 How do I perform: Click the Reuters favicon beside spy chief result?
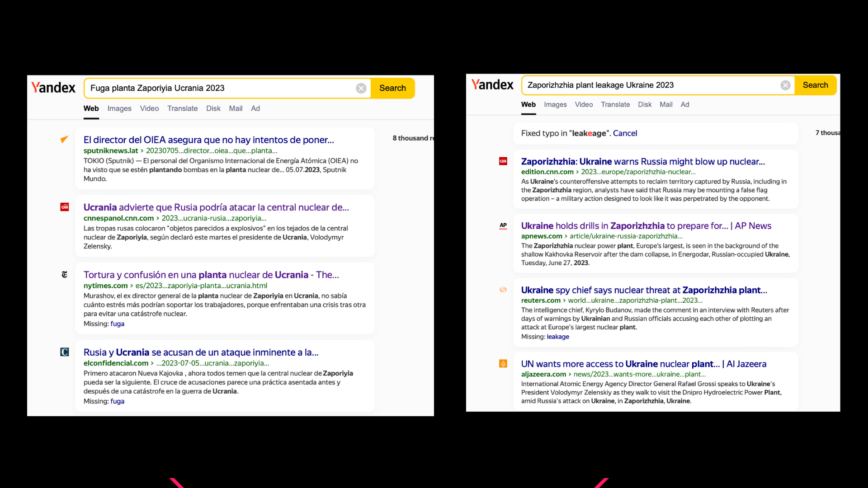coord(503,290)
